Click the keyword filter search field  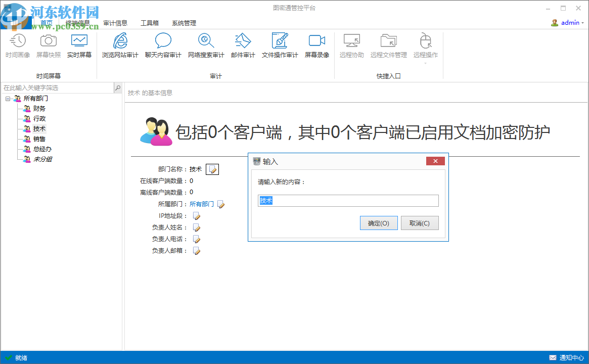pyautogui.click(x=56, y=87)
